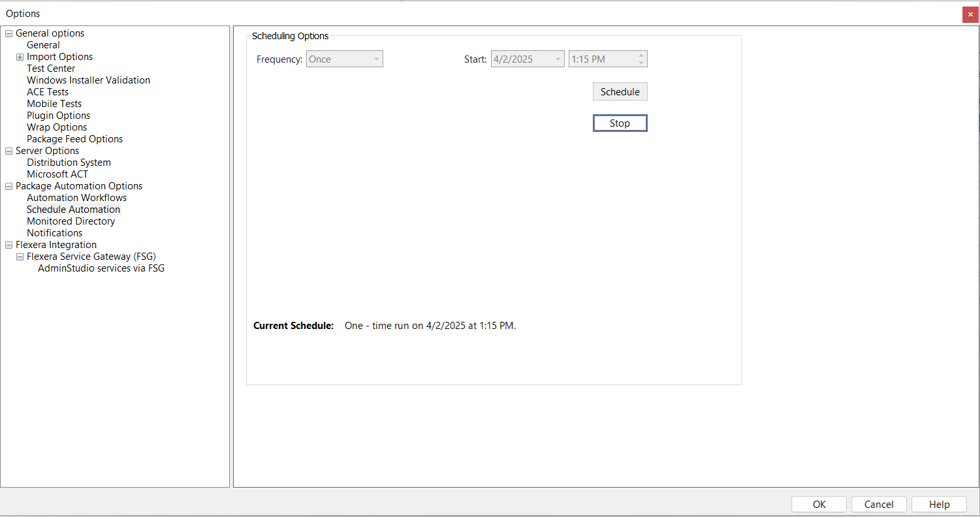Click OK to confirm options

coord(819,504)
